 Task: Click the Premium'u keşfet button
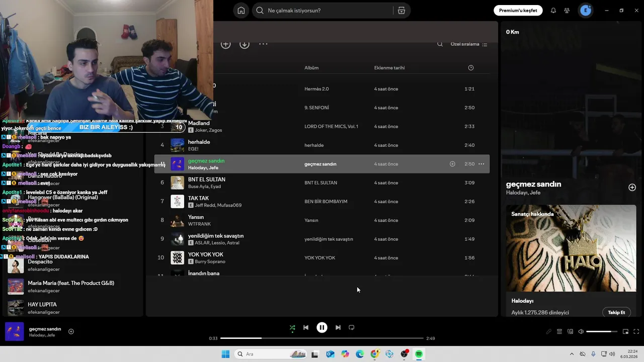(x=518, y=11)
